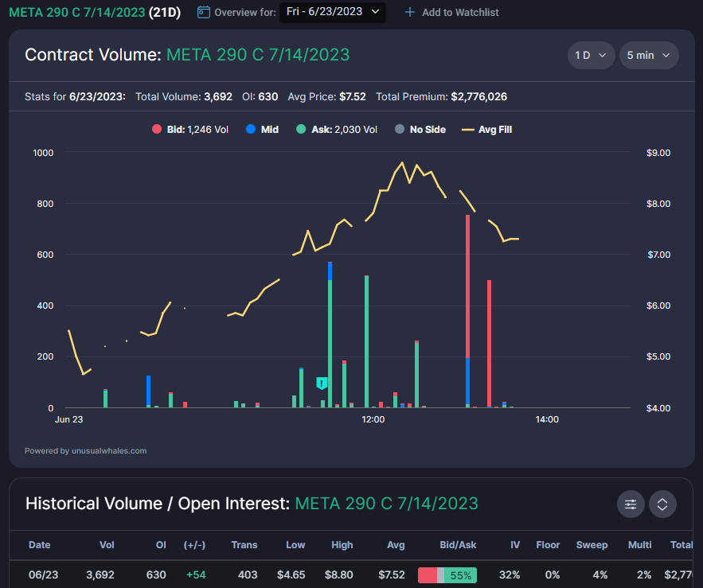Screen dimensions: 703x588
Task: Click Add to Watchlist
Action: [x=451, y=12]
